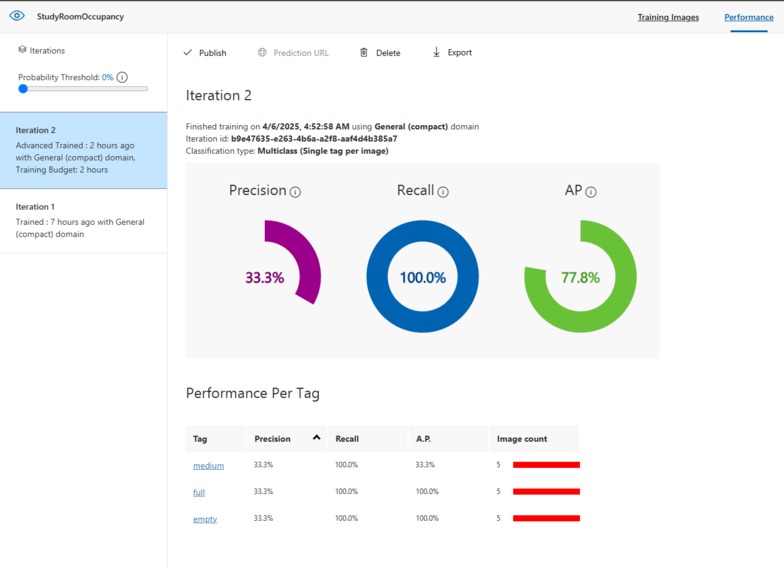Open the AP info tooltip icon
Screen dimensions: 784x573
point(591,192)
